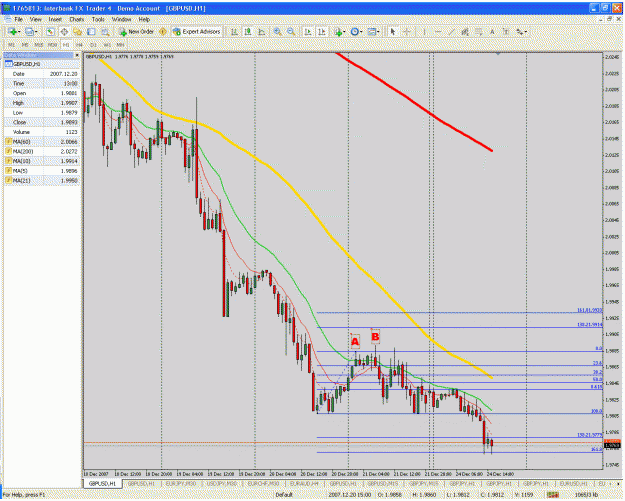
Task: Switch to M5 timeframe
Action: click(25, 45)
